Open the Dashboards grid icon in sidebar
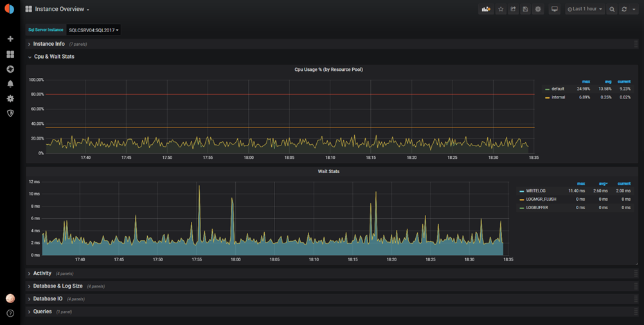Screen dimensions: 644x325 coord(10,54)
